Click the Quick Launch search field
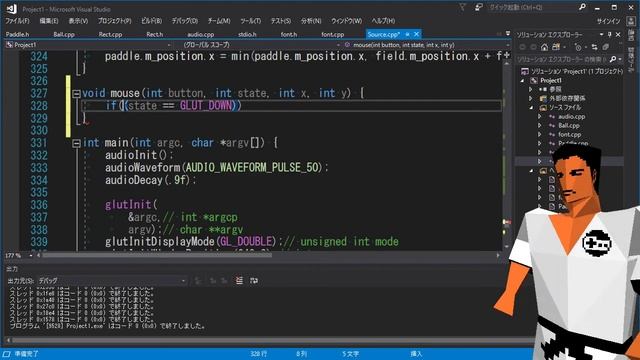This screenshot has height=360, width=640. [533, 7]
